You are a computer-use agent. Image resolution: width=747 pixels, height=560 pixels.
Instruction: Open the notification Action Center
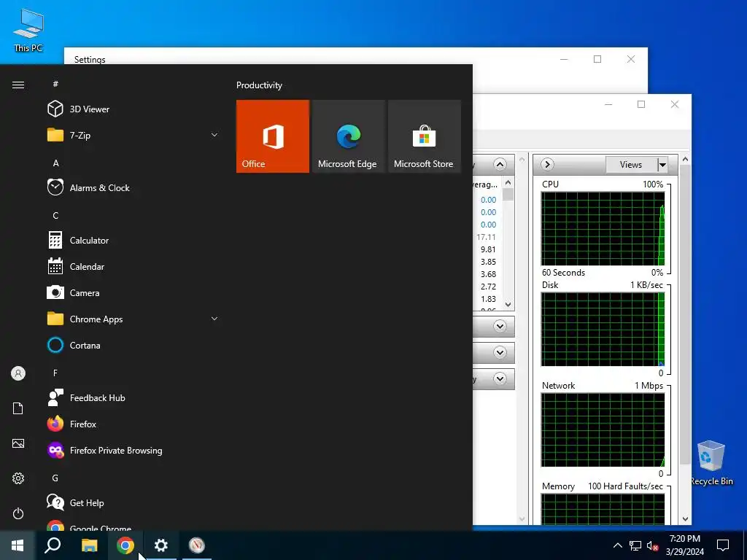click(723, 545)
